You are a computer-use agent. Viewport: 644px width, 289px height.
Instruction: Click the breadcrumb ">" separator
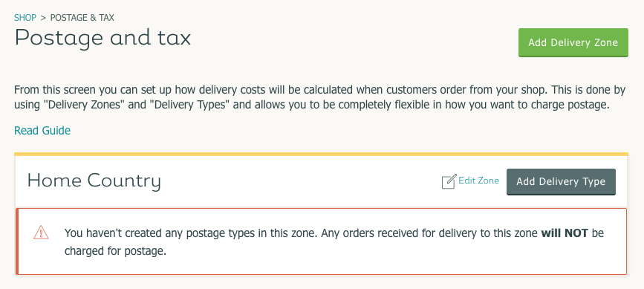point(43,18)
